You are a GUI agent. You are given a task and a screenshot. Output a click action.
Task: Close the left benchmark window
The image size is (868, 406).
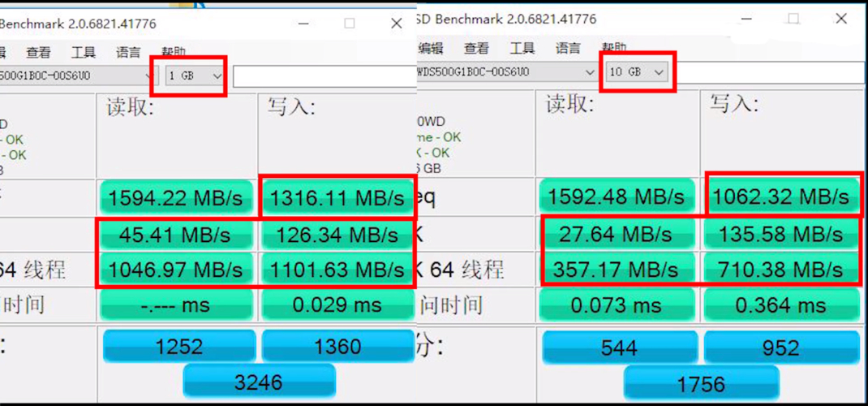(397, 24)
